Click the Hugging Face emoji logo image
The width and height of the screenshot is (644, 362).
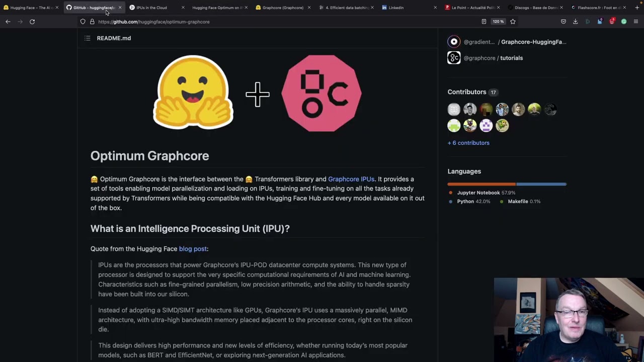pos(193,93)
